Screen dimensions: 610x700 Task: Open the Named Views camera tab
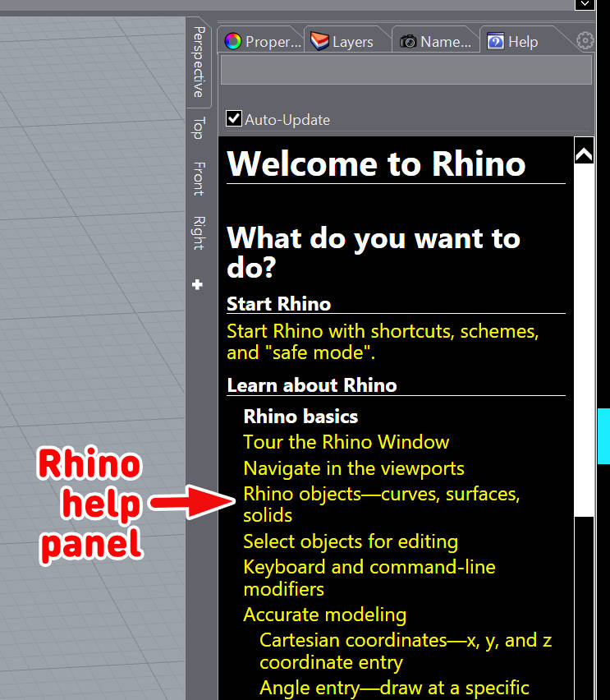pos(435,42)
